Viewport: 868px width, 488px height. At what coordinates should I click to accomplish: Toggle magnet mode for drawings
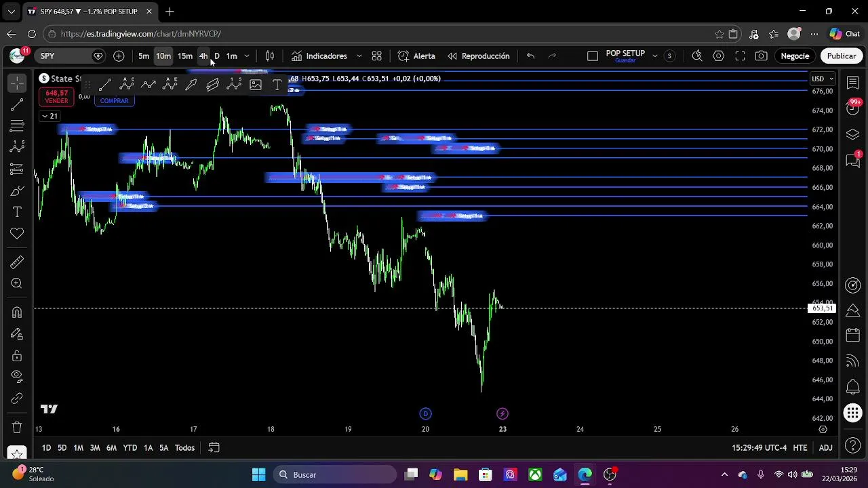tap(17, 312)
